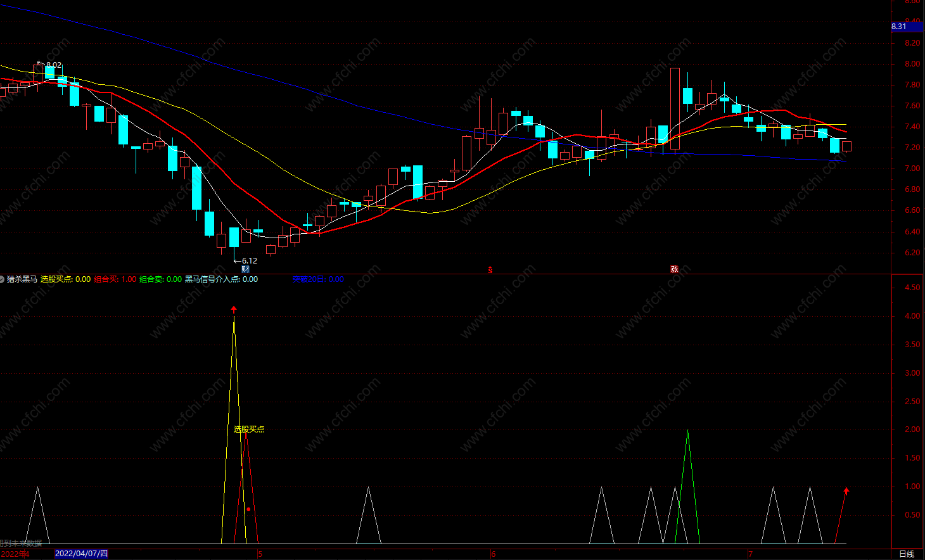This screenshot has width=925, height=560.
Task: Click the 财 info marker under the 6.12 low
Action: click(x=245, y=269)
